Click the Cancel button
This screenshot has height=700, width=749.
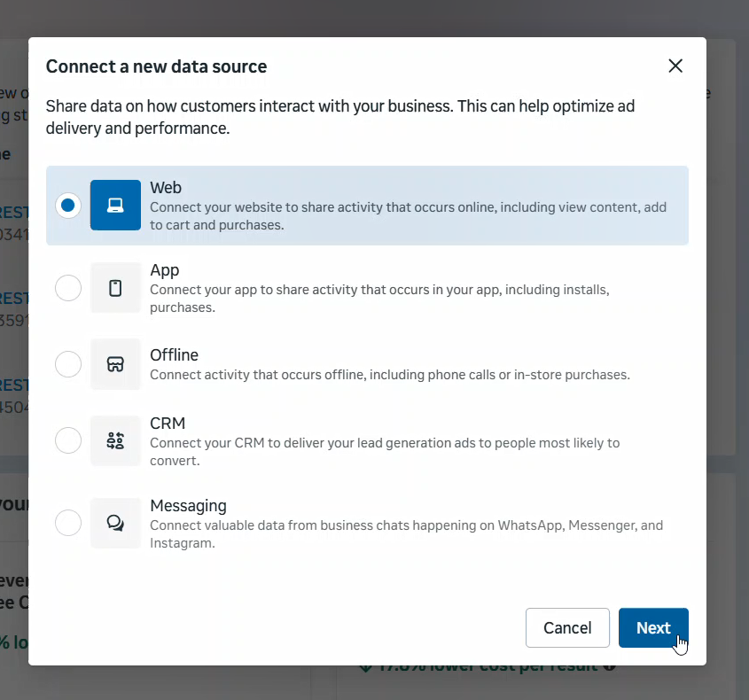click(x=567, y=628)
